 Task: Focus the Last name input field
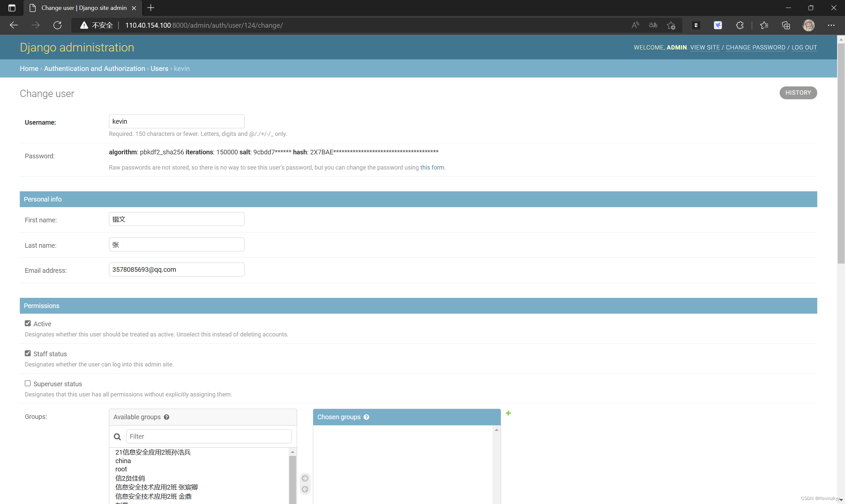pos(176,244)
